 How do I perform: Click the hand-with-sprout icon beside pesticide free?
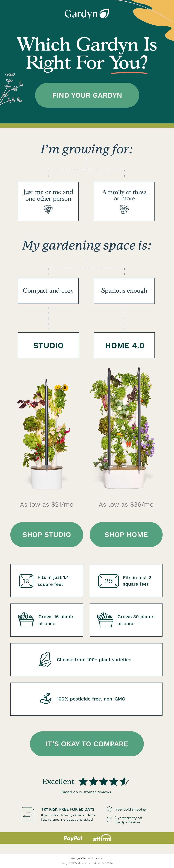46,698
